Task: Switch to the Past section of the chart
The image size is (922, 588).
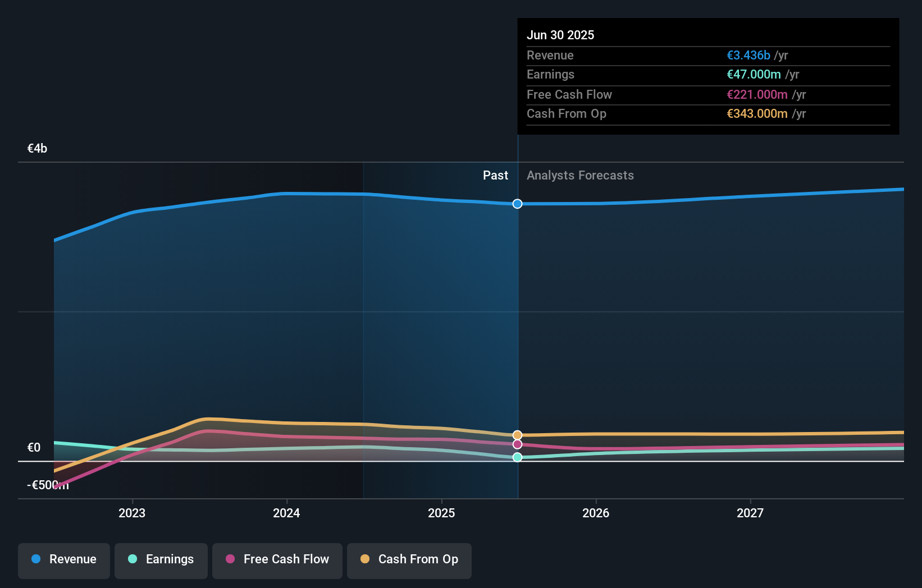Action: pyautogui.click(x=495, y=175)
